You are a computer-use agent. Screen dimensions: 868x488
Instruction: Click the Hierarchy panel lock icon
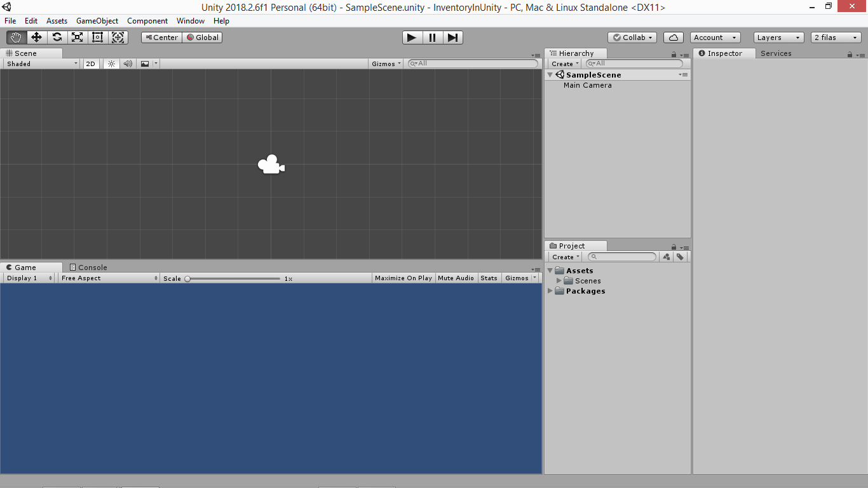point(674,54)
